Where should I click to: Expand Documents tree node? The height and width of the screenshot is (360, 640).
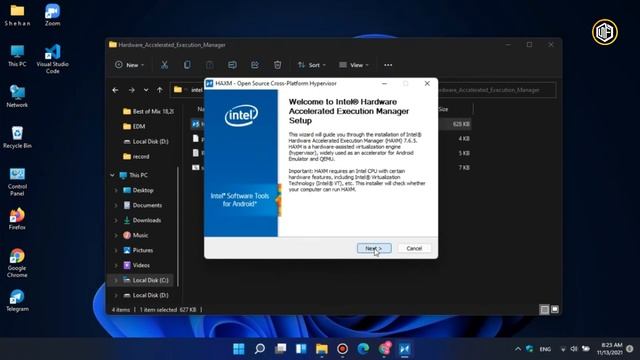(x=116, y=205)
